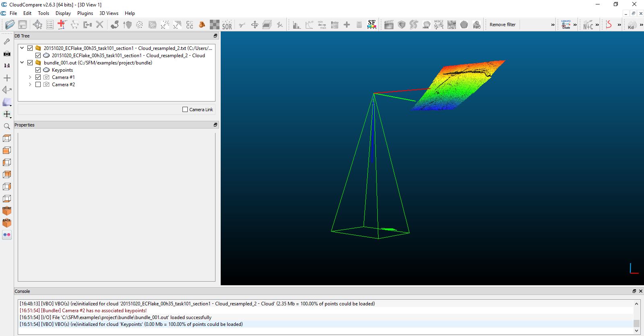
Task: Expand toolbar overflow next to Remove filter
Action: [553, 25]
